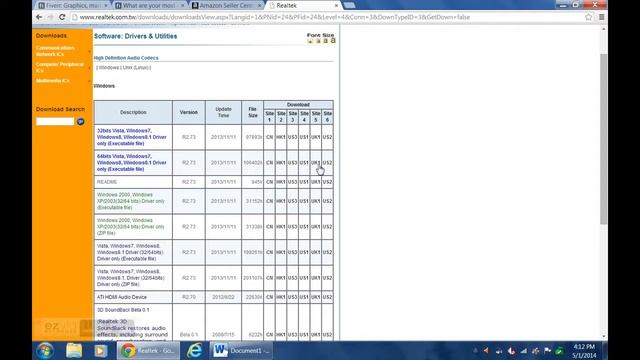Click the scrollbar up arrow

(604, 29)
